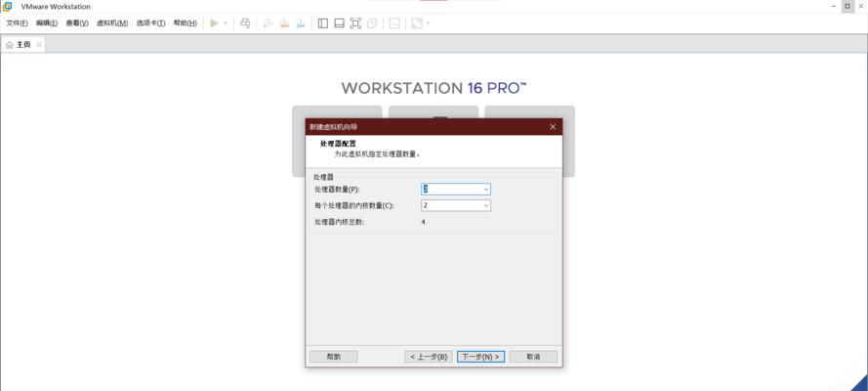Open the 帮助(H) menu
Viewport: 868px width, 391px height.
(x=185, y=23)
